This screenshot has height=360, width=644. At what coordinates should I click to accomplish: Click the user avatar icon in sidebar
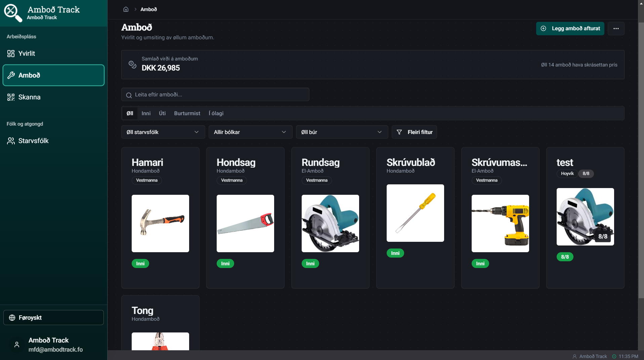pos(17,345)
